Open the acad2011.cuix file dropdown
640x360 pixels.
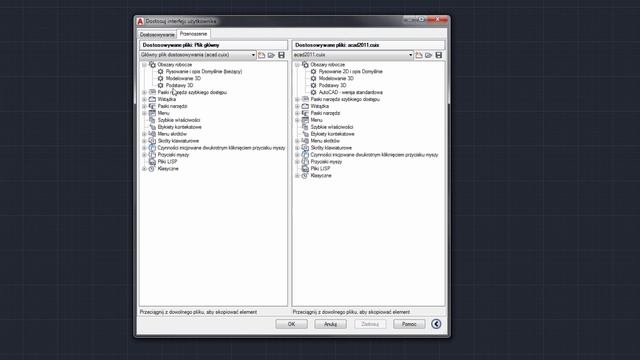[353, 55]
